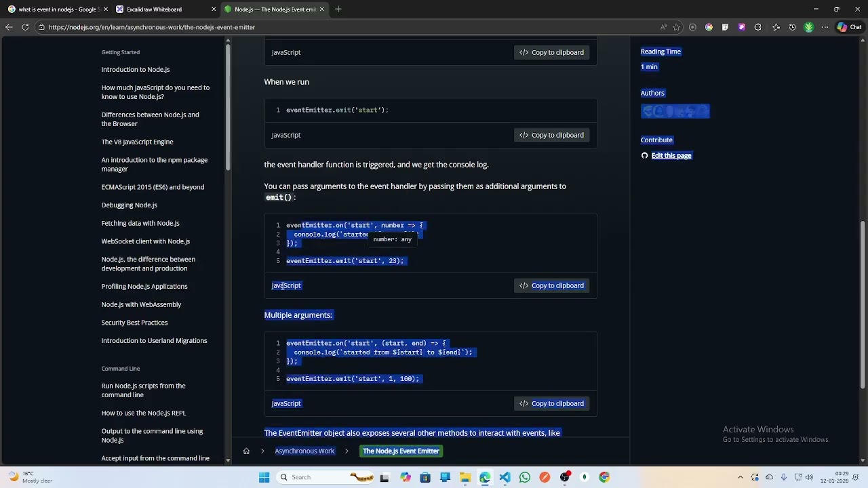Open the browser history icon
Viewport: 868px width, 488px height.
tap(792, 27)
